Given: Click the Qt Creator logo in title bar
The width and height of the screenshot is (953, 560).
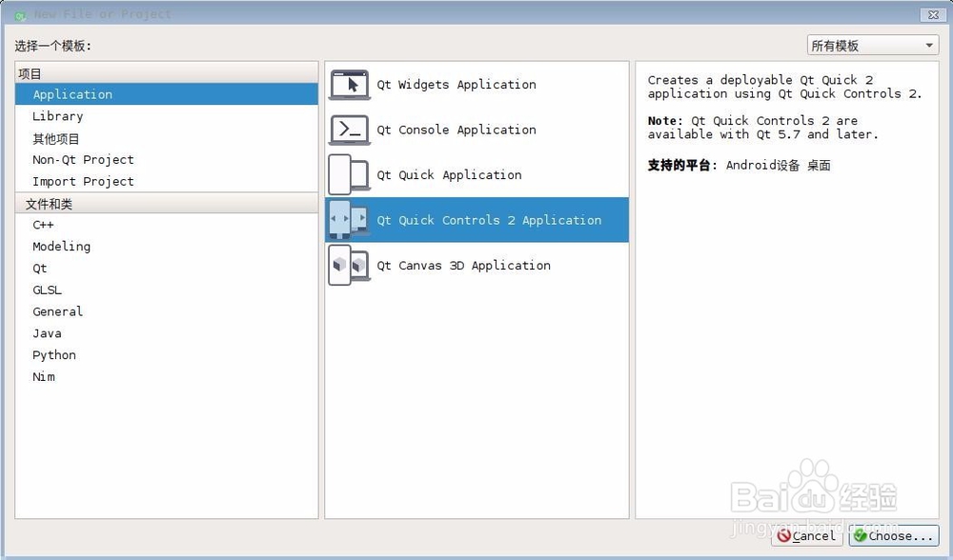Looking at the screenshot, I should (20, 14).
